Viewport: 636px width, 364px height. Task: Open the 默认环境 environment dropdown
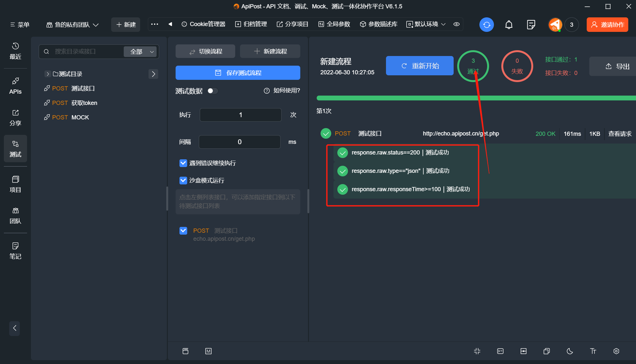[426, 24]
